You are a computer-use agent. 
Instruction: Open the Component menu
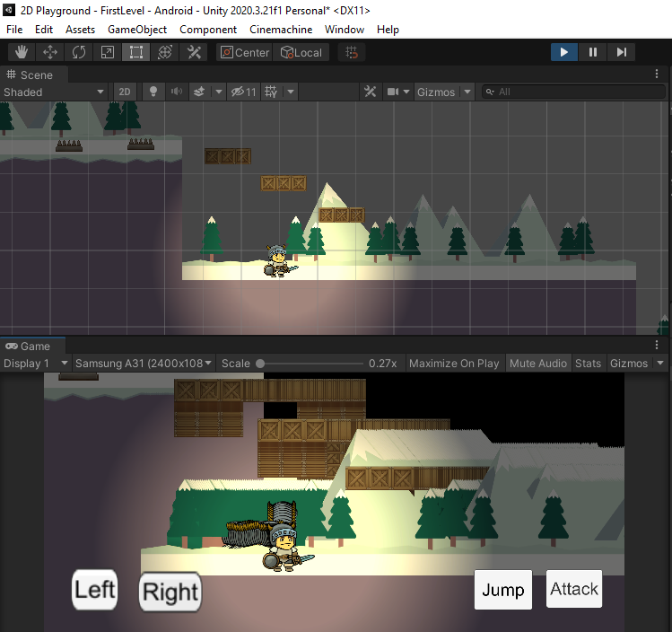(x=208, y=29)
